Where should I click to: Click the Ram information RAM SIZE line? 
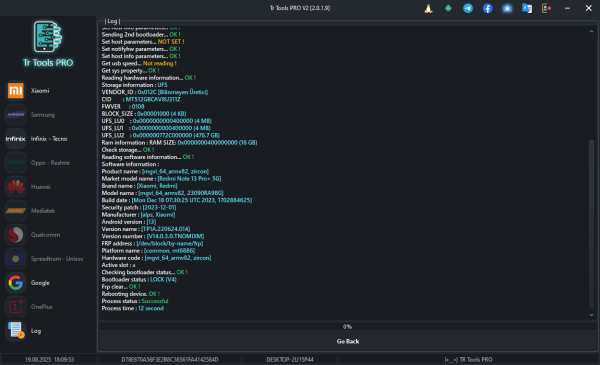click(x=179, y=143)
